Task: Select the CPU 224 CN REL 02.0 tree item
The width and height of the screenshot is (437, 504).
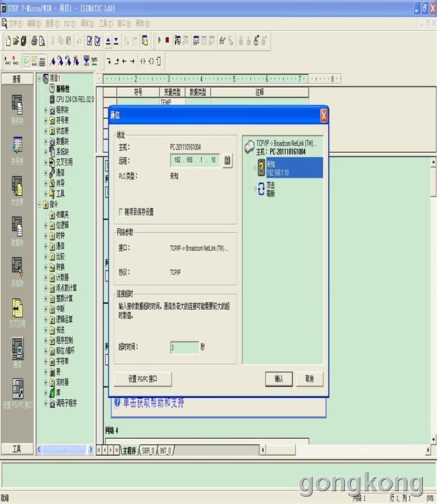Action: (x=75, y=99)
